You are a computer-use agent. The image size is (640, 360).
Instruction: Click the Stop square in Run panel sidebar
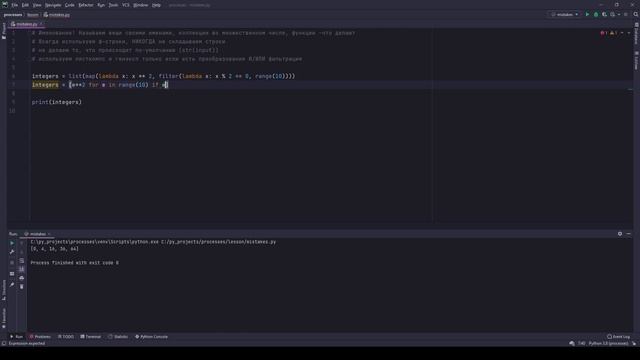[12, 263]
